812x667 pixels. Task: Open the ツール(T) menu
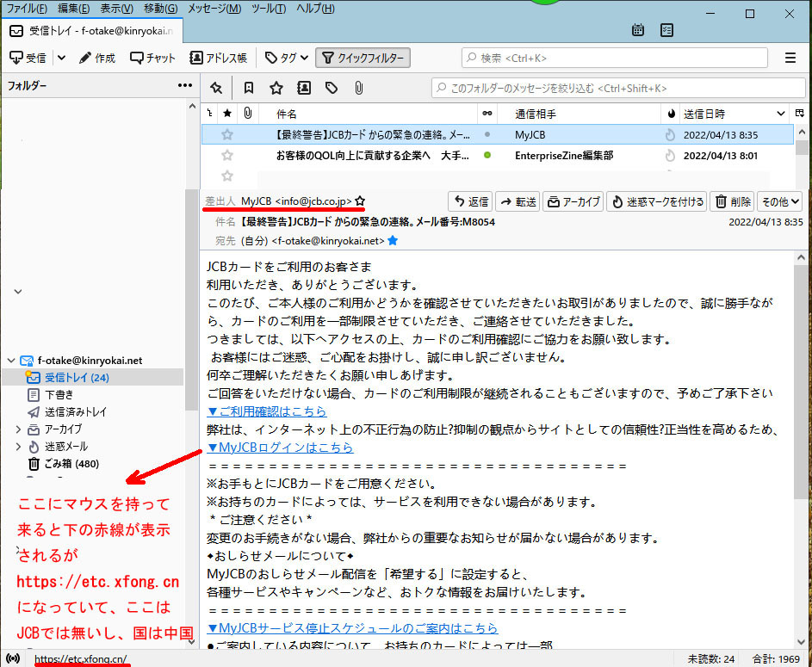269,9
